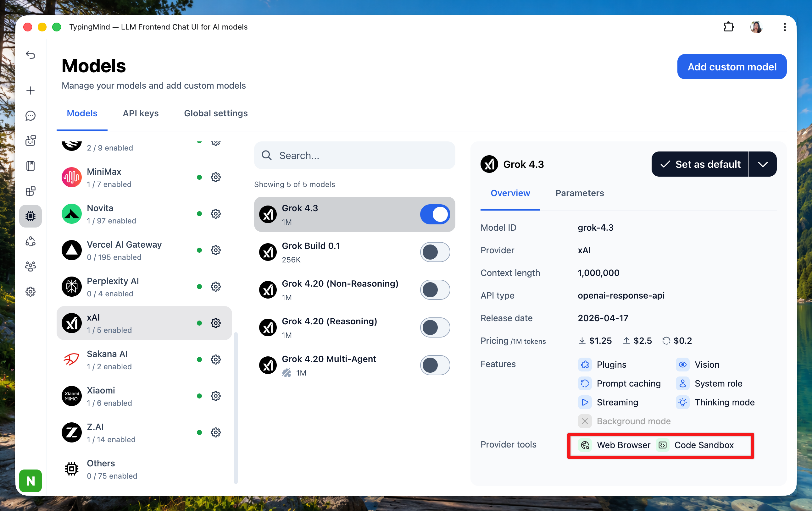The width and height of the screenshot is (812, 511).
Task: Click the Novita provider logo
Action: [71, 214]
